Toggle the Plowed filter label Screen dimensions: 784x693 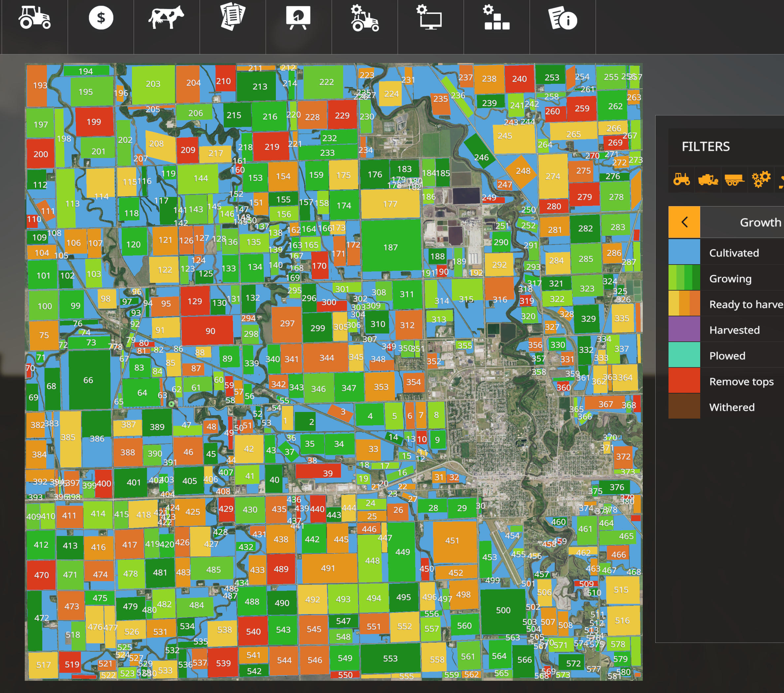point(727,356)
